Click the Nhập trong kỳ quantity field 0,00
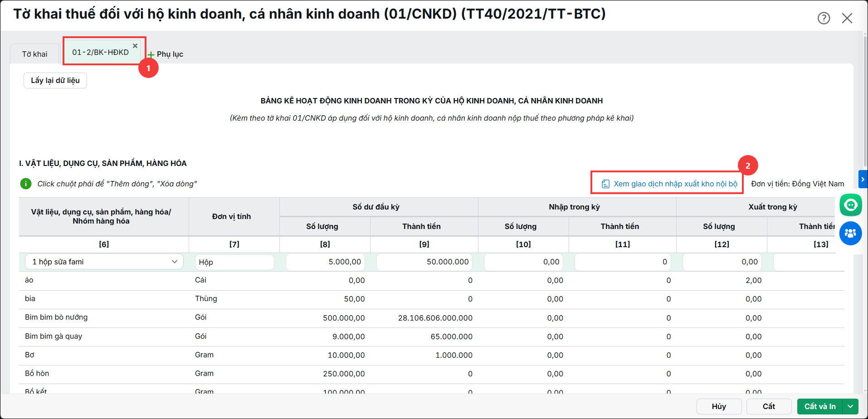Image resolution: width=868 pixels, height=419 pixels. point(524,262)
